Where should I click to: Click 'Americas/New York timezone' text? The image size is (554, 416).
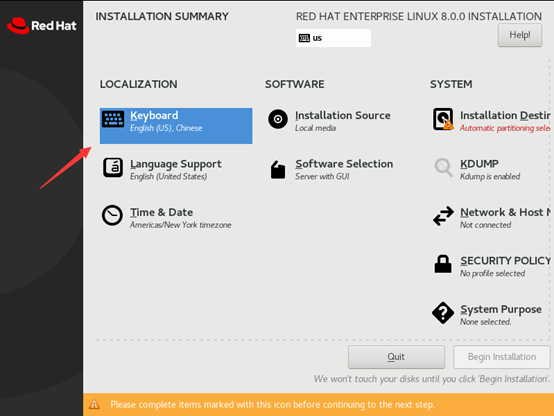pyautogui.click(x=181, y=225)
